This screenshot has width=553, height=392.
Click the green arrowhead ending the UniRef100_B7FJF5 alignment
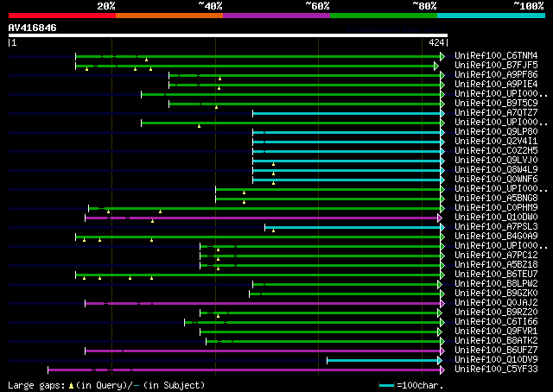(436, 66)
